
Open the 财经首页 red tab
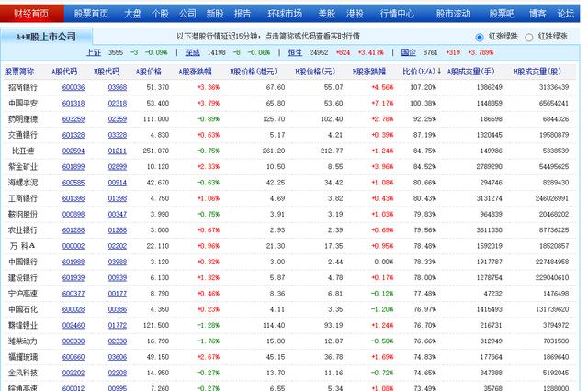(x=31, y=14)
